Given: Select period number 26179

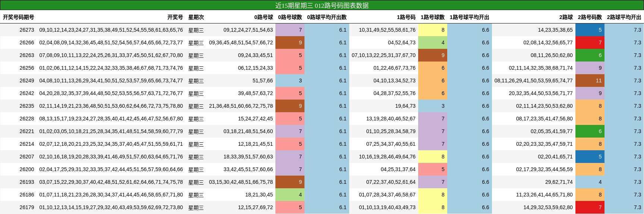Looking at the screenshot, I should (x=26, y=207).
